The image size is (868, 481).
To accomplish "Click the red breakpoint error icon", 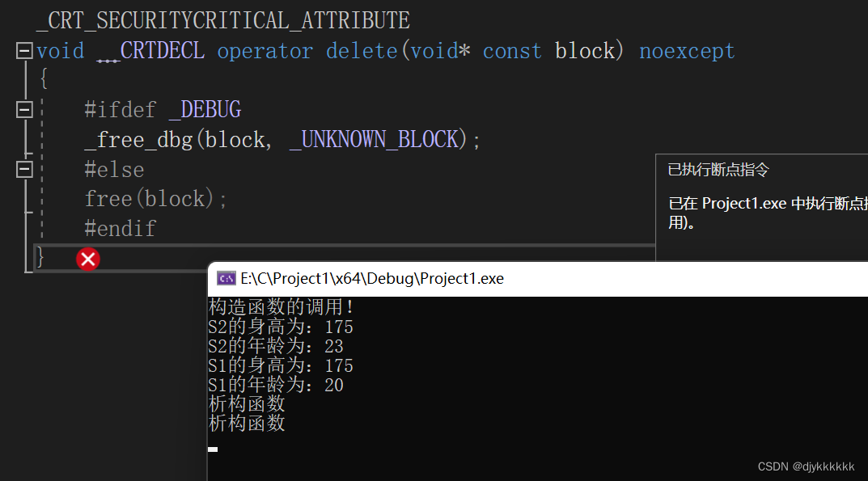I will [87, 259].
